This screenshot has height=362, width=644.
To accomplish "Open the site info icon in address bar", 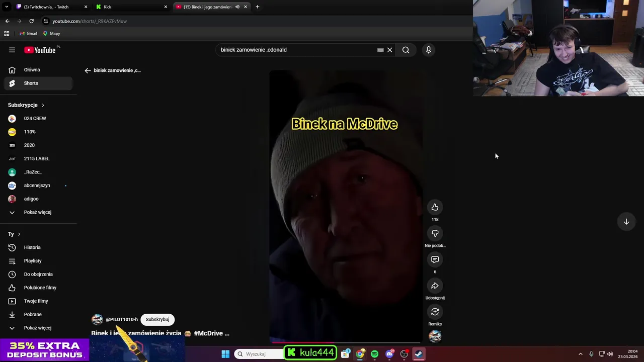I will point(46,21).
